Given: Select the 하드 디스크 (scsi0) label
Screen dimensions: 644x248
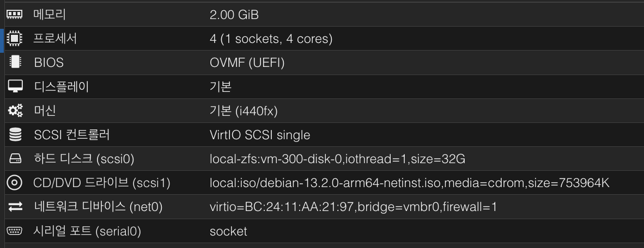Looking at the screenshot, I should [83, 159].
